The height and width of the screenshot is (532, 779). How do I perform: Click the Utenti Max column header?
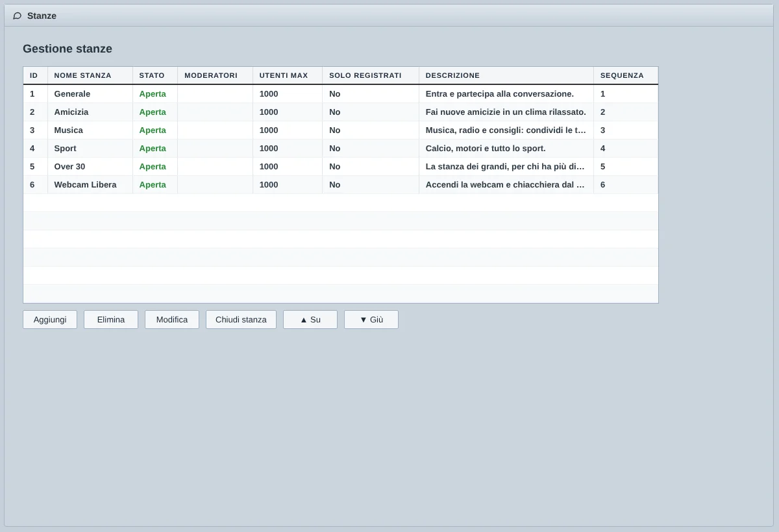[287, 75]
